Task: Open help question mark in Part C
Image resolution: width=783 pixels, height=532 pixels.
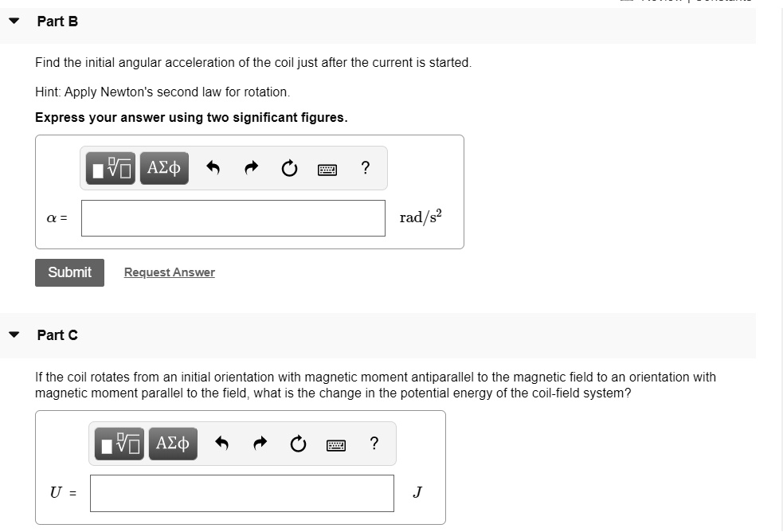Action: pos(374,443)
